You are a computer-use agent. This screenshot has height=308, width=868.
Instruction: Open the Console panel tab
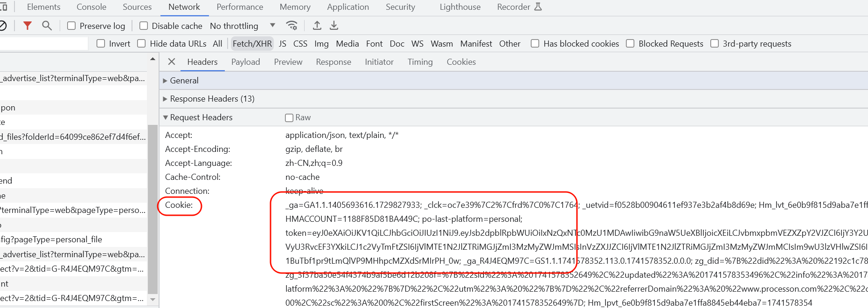coord(91,7)
